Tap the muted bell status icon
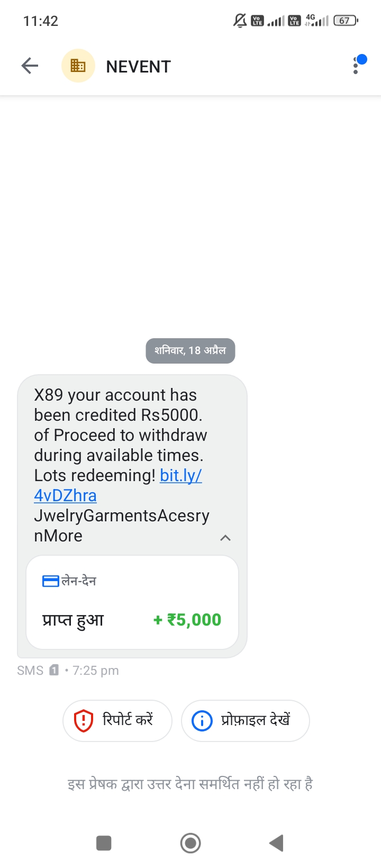Image resolution: width=381 pixels, height=868 pixels. [240, 21]
